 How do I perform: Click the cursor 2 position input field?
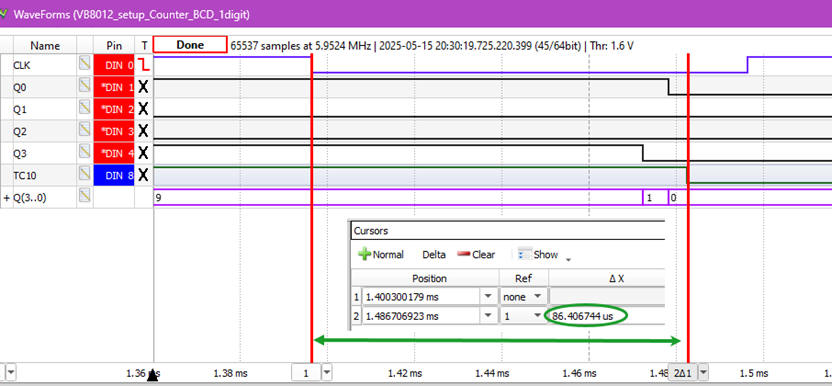pos(419,316)
